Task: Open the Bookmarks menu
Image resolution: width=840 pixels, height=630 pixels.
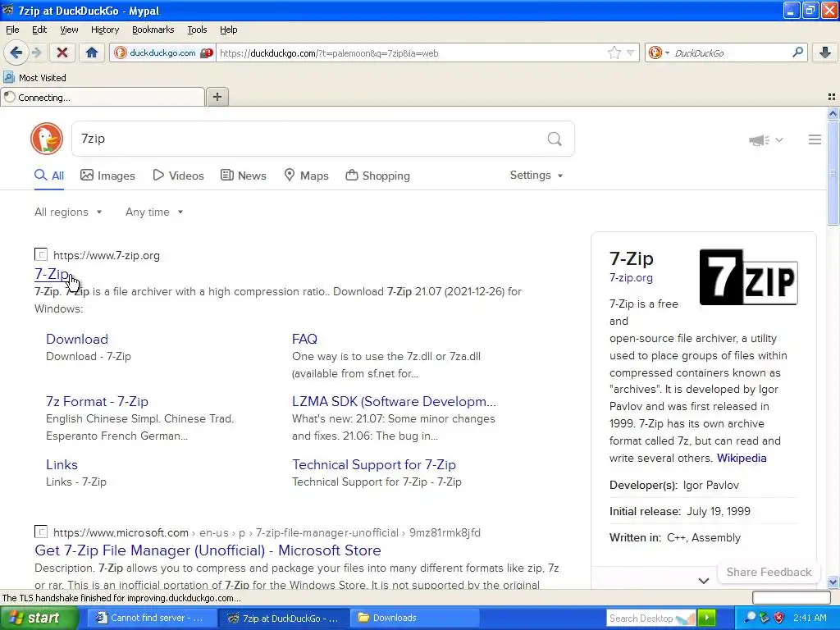Action: pos(153,30)
